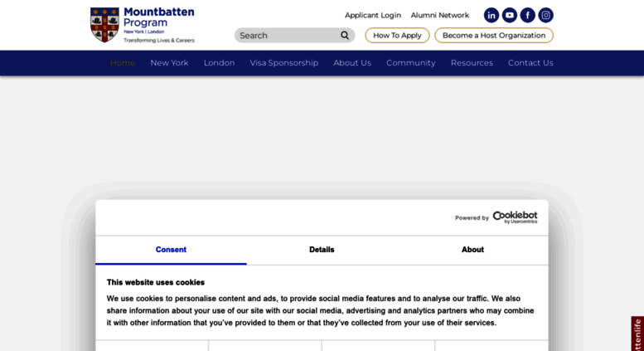The height and width of the screenshot is (351, 644).
Task: Follow the Applicant Login link
Action: coord(373,15)
